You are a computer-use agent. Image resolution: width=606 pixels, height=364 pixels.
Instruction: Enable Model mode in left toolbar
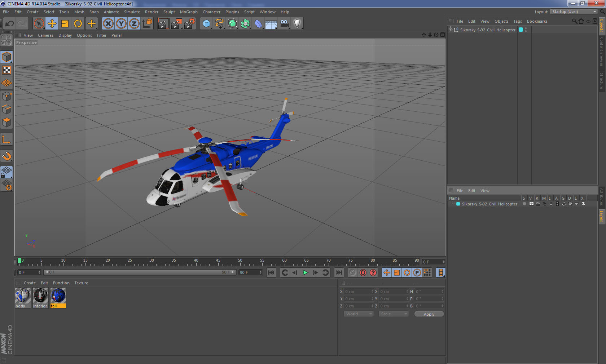click(7, 57)
